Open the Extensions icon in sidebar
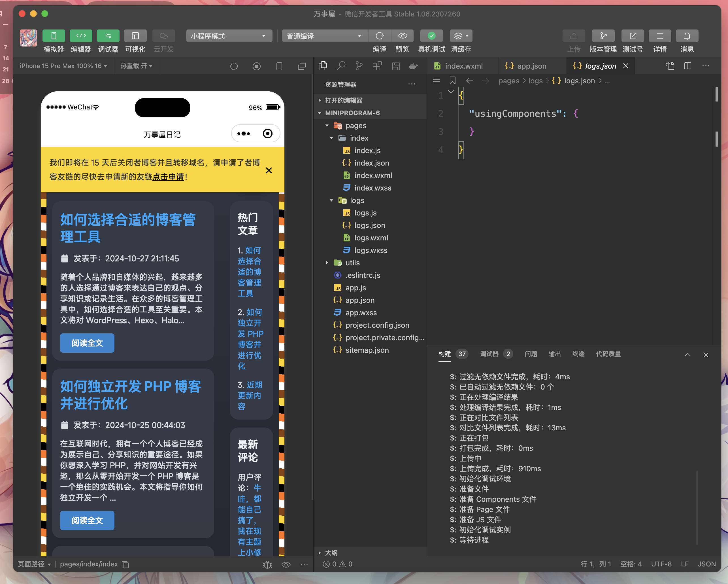This screenshot has width=728, height=584. (377, 66)
